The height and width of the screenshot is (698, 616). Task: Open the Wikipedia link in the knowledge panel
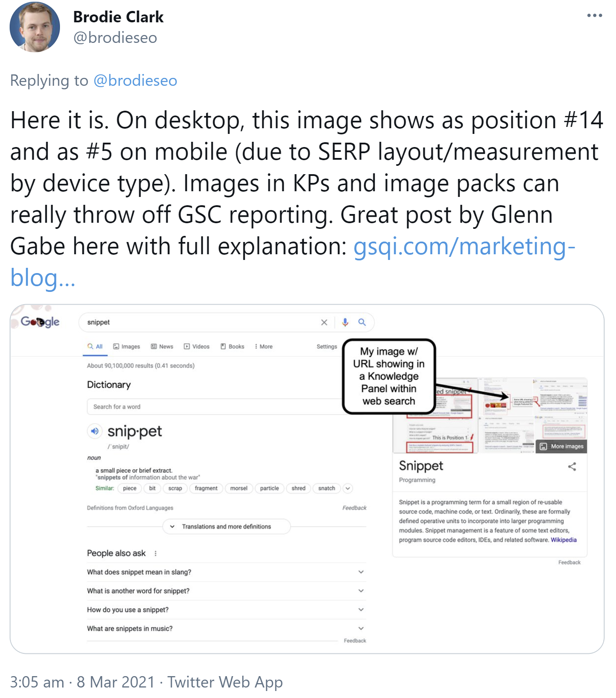coord(563,540)
